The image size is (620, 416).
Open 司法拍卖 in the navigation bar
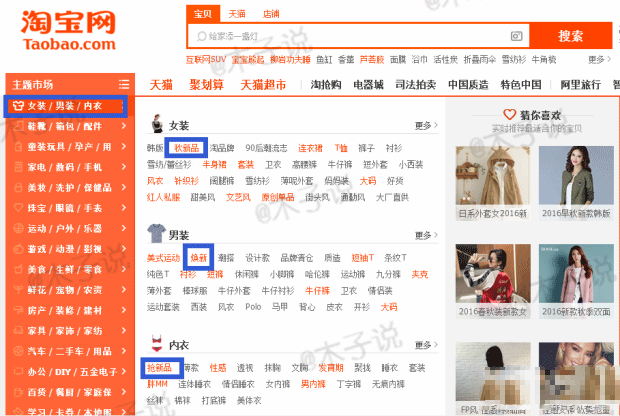coord(416,85)
